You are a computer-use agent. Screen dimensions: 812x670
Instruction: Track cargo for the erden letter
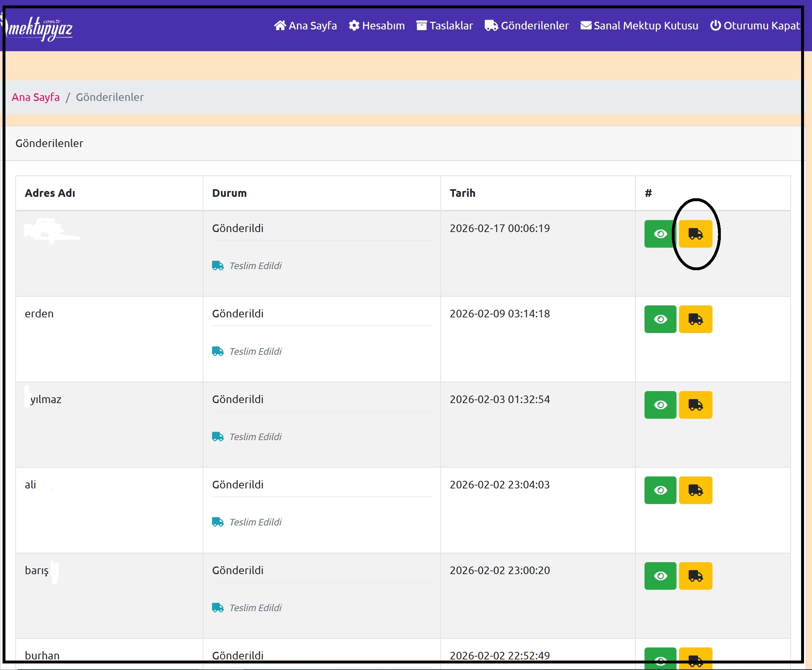click(695, 319)
